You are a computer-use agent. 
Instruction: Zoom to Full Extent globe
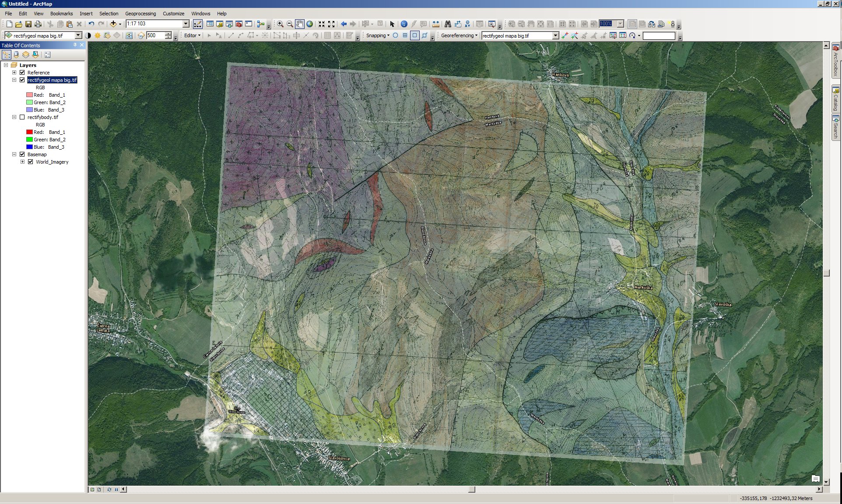click(310, 24)
